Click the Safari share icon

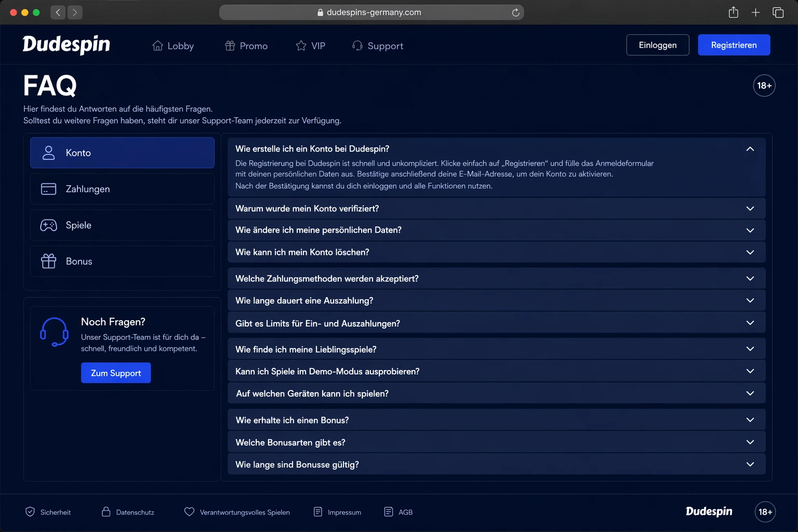(733, 12)
